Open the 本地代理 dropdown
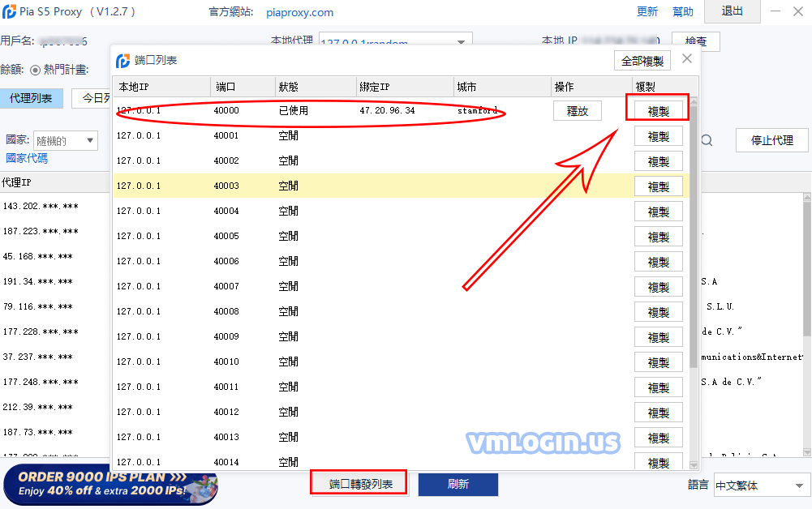812x509 pixels. pyautogui.click(x=396, y=40)
